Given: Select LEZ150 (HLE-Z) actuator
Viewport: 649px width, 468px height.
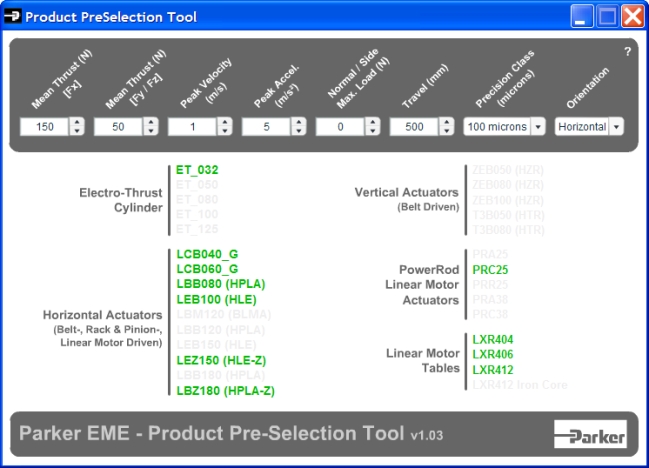Looking at the screenshot, I should click(x=221, y=360).
